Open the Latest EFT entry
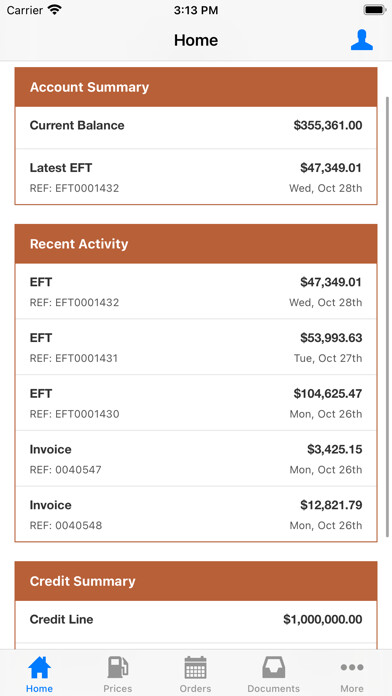 pyautogui.click(x=196, y=177)
